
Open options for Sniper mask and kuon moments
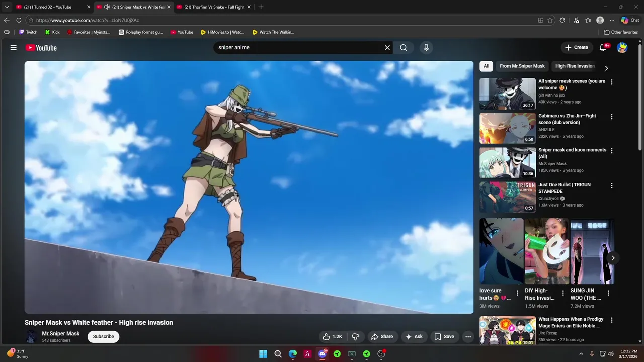(612, 151)
